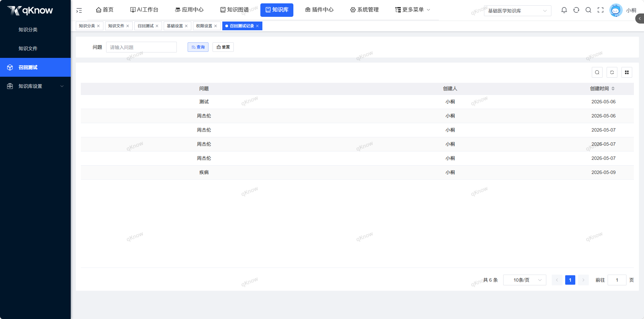Close the 知识文件 tab

[x=128, y=26]
